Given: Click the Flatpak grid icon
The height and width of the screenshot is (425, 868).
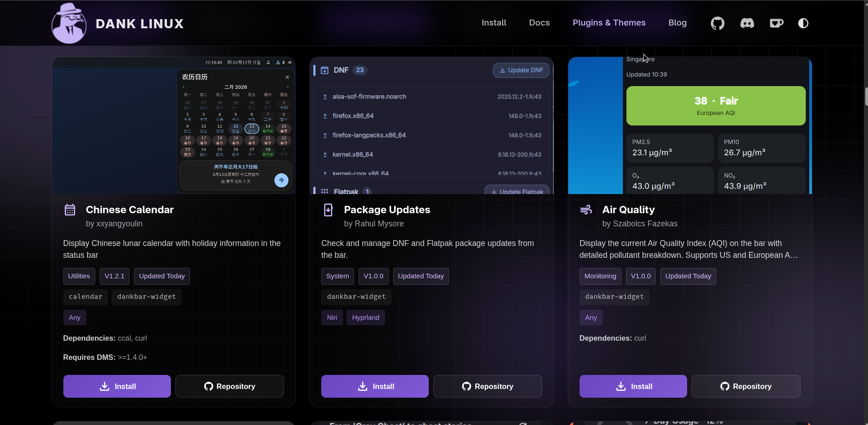Looking at the screenshot, I should click(324, 191).
